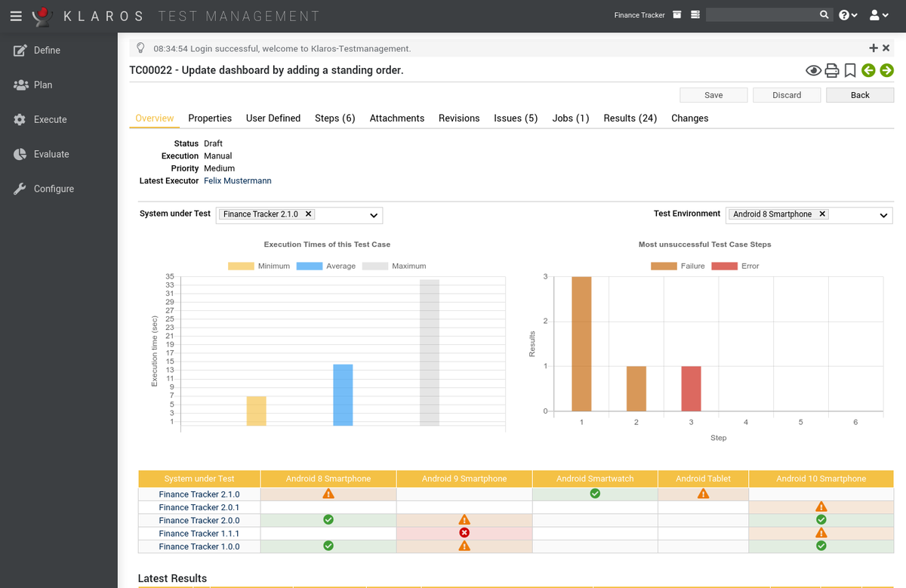Click the project list server icon
This screenshot has width=906, height=588.
click(695, 15)
